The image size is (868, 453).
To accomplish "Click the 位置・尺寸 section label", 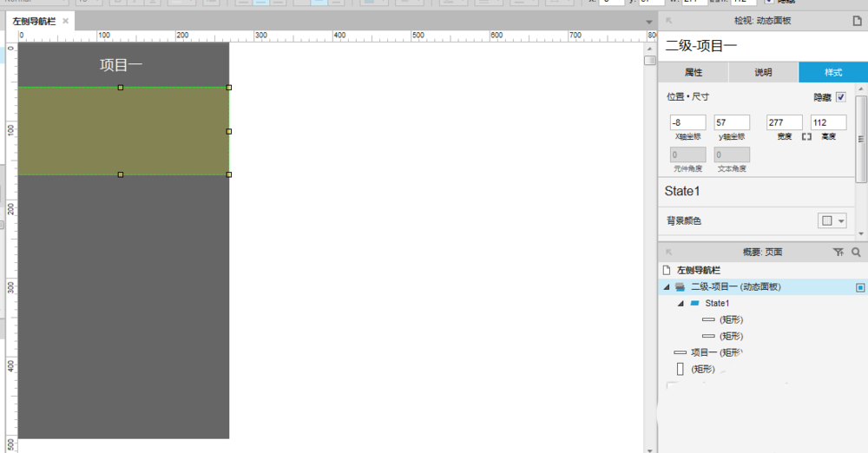I will tap(687, 96).
